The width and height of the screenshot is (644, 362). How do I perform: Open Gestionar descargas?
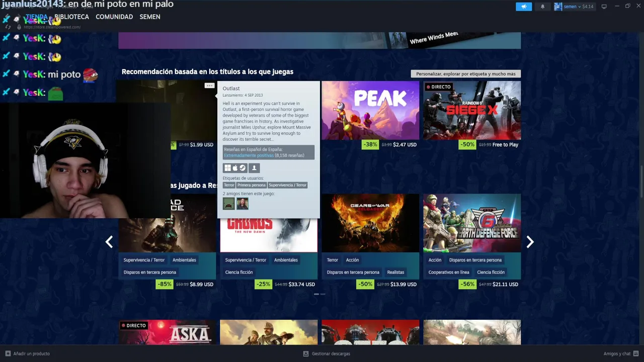point(331,353)
